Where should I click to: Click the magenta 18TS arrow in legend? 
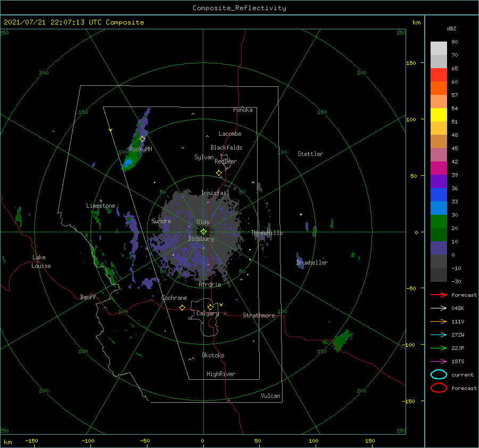(439, 362)
